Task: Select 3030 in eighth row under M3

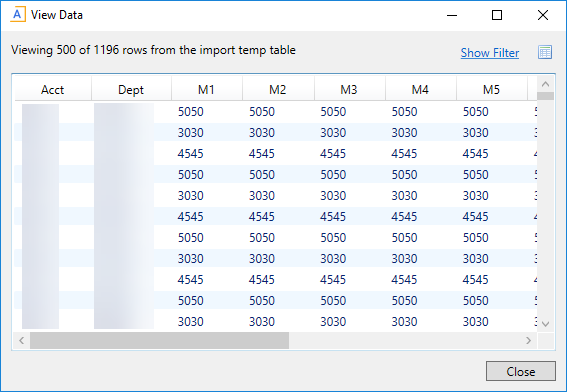Action: [333, 259]
